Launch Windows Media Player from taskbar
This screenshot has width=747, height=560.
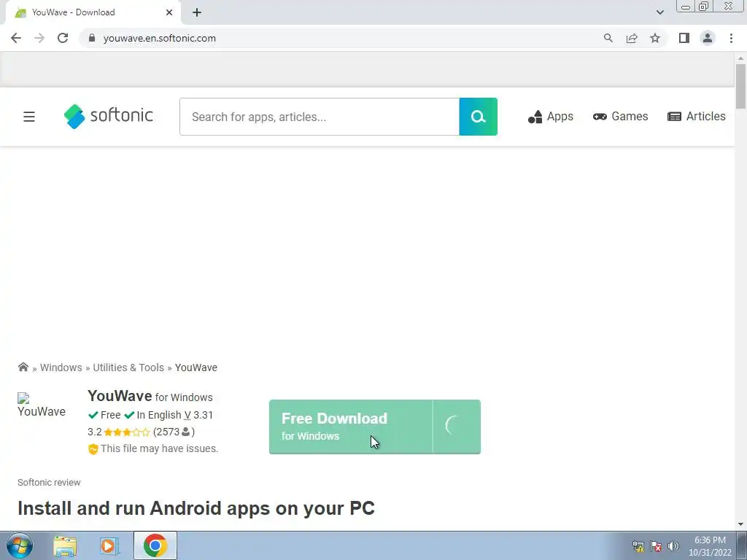(109, 545)
